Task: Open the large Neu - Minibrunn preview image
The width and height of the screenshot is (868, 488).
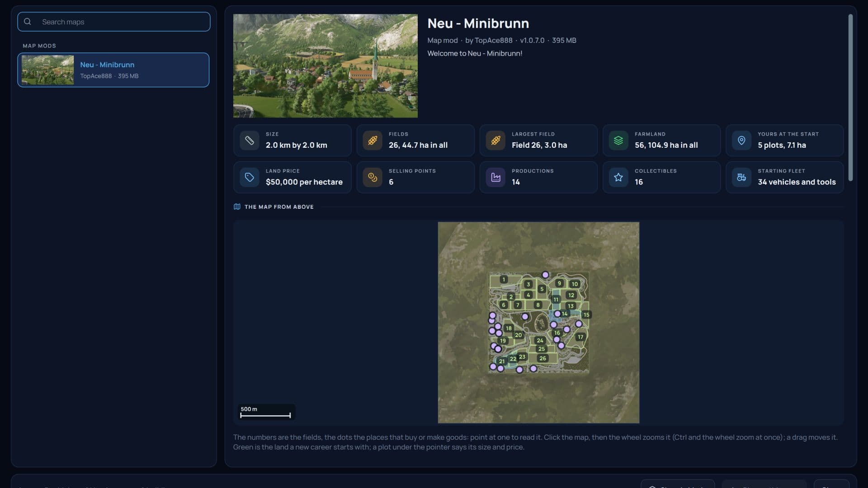Action: [x=325, y=66]
